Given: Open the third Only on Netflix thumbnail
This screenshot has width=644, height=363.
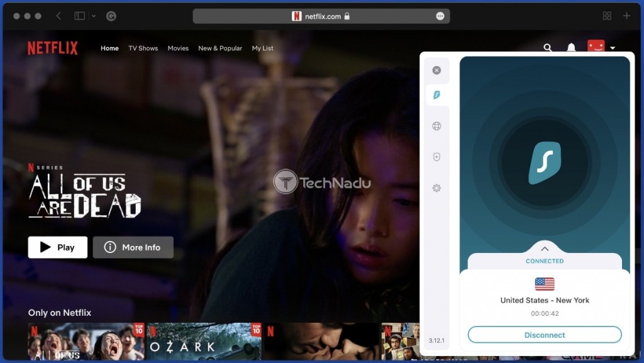Looking at the screenshot, I should point(321,342).
